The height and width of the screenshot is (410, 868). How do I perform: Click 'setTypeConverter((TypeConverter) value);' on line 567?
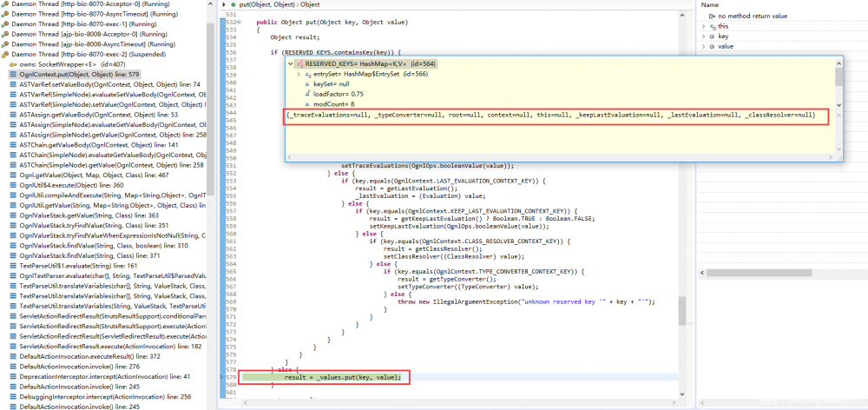click(x=468, y=287)
